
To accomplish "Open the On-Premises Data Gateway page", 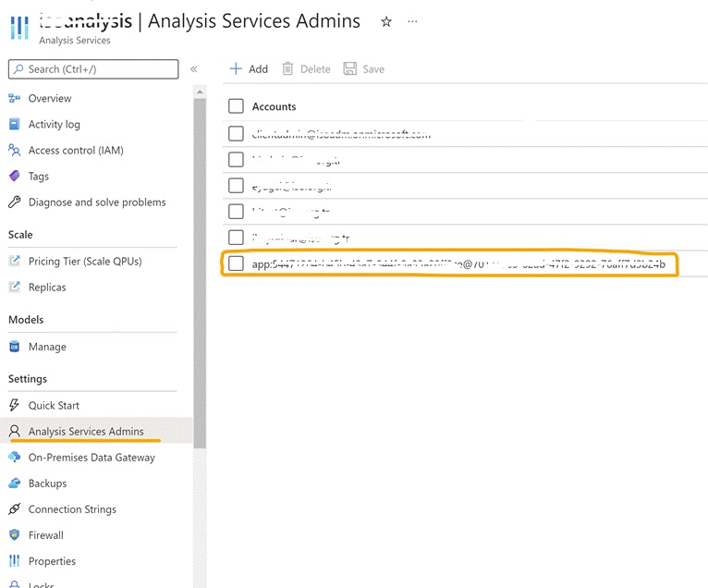I will 92,458.
